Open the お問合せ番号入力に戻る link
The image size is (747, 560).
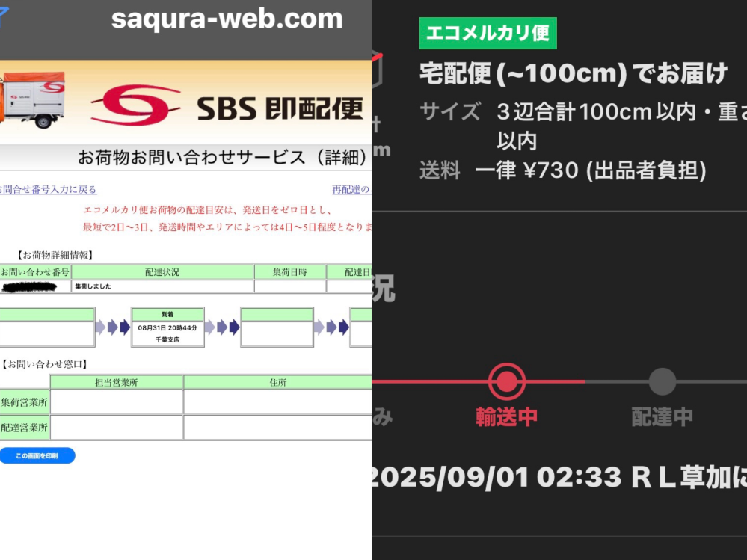click(x=48, y=189)
